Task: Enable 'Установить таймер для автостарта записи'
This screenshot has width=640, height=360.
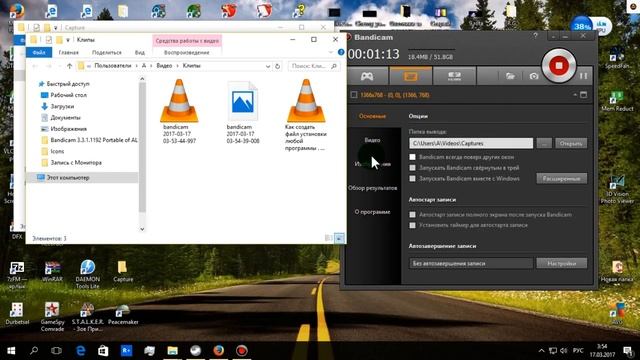Action: pos(412,225)
